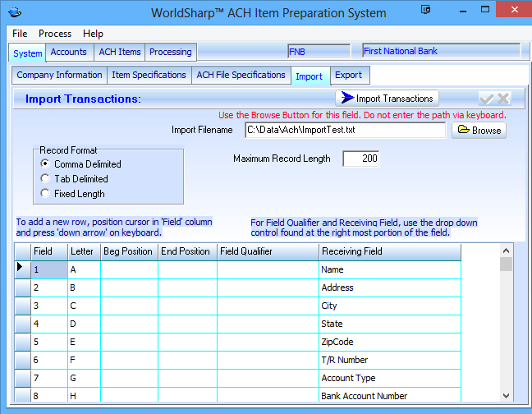
Task: Click the Field Qualifier cell in row 1
Action: pyautogui.click(x=268, y=269)
